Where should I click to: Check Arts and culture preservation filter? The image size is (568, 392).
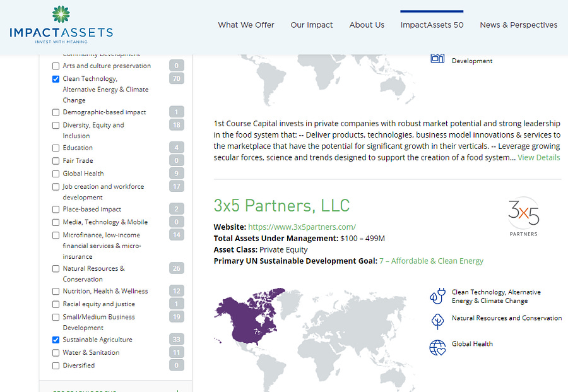coord(56,66)
